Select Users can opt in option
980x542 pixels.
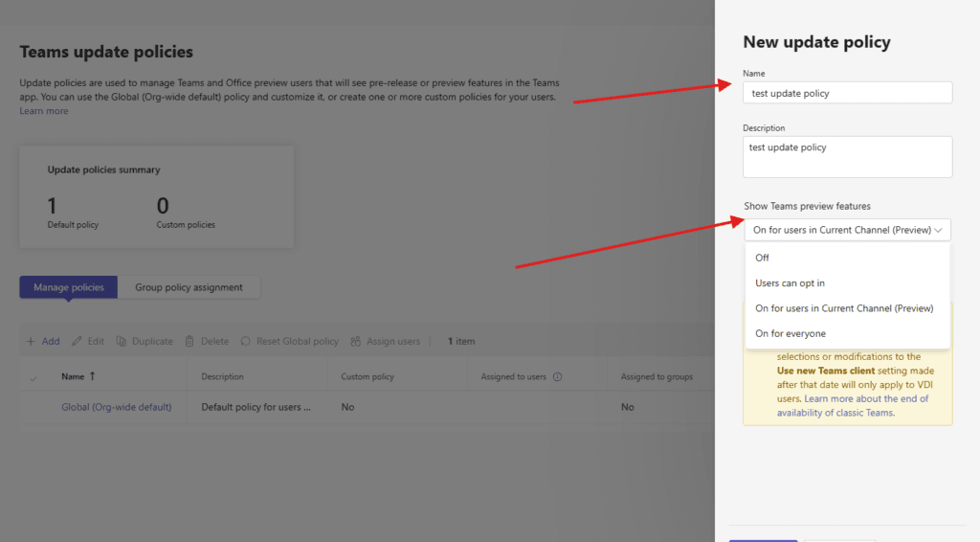pyautogui.click(x=790, y=283)
